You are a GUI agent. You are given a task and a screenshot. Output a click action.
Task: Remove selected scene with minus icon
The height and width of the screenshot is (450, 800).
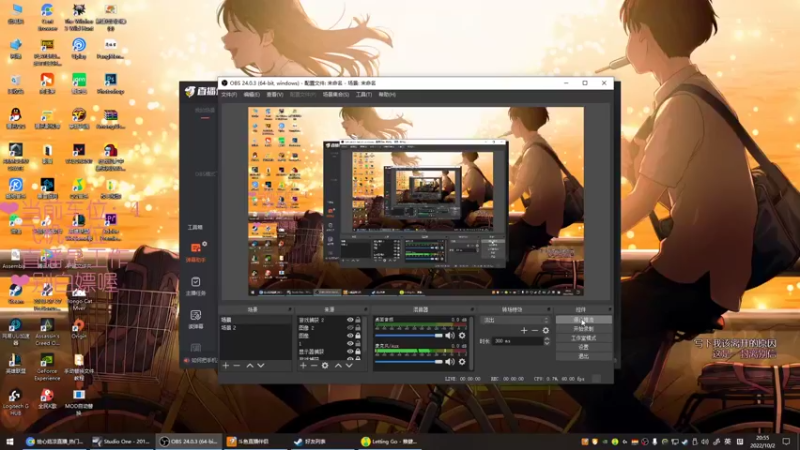237,366
